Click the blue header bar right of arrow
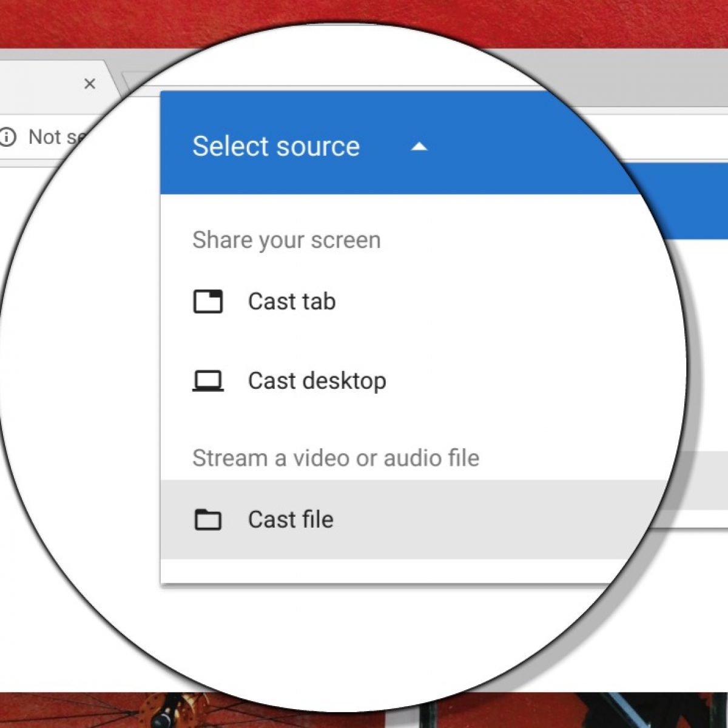728x728 pixels. 516,146
